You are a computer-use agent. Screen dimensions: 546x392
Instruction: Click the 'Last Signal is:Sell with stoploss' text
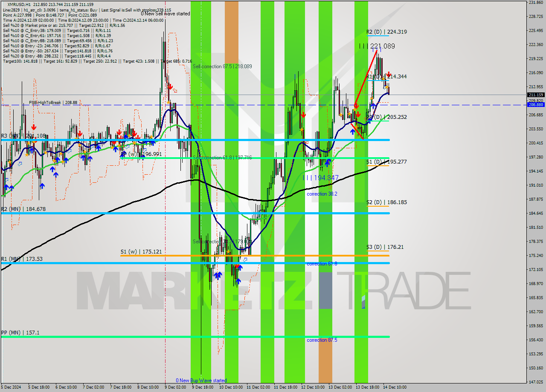[x=136, y=10]
